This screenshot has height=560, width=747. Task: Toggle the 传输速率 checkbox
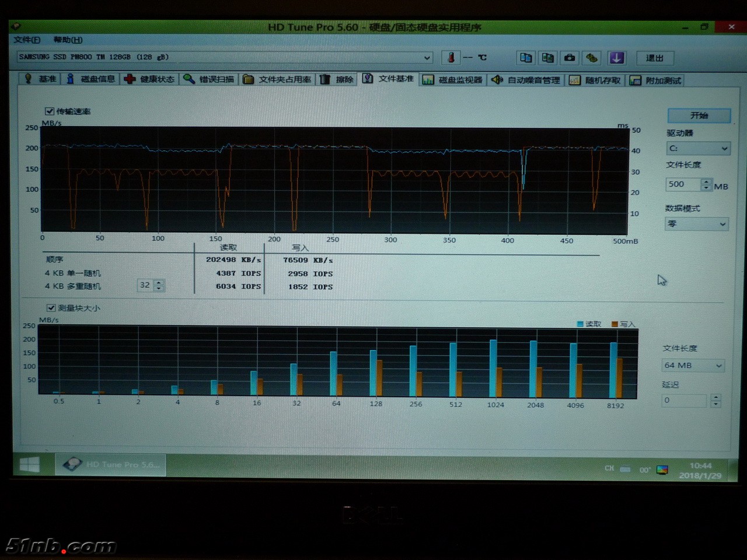pyautogui.click(x=50, y=111)
